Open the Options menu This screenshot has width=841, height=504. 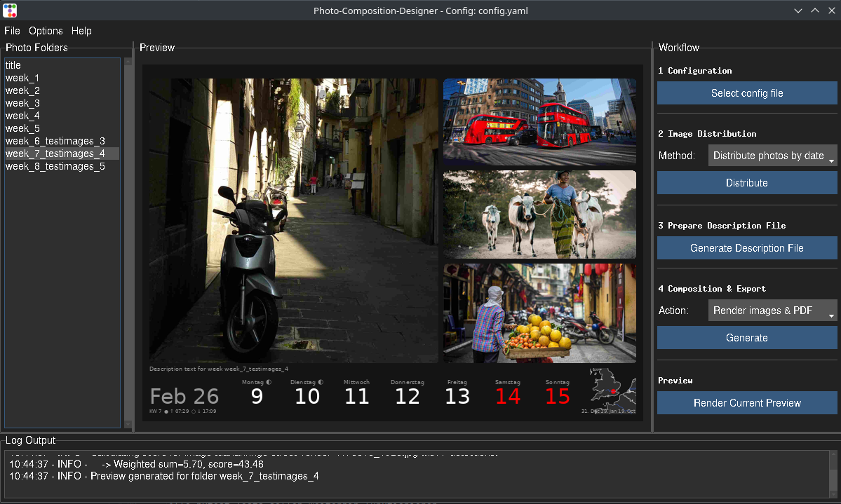tap(46, 31)
